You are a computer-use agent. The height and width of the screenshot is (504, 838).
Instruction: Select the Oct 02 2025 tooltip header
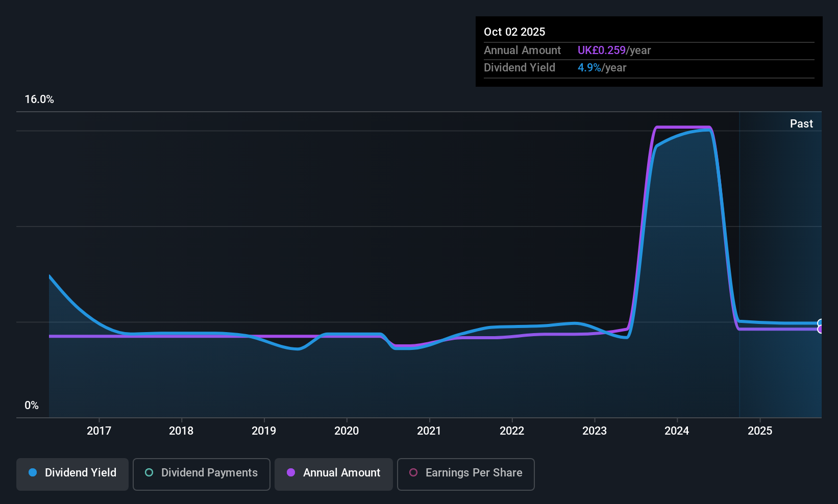point(514,31)
